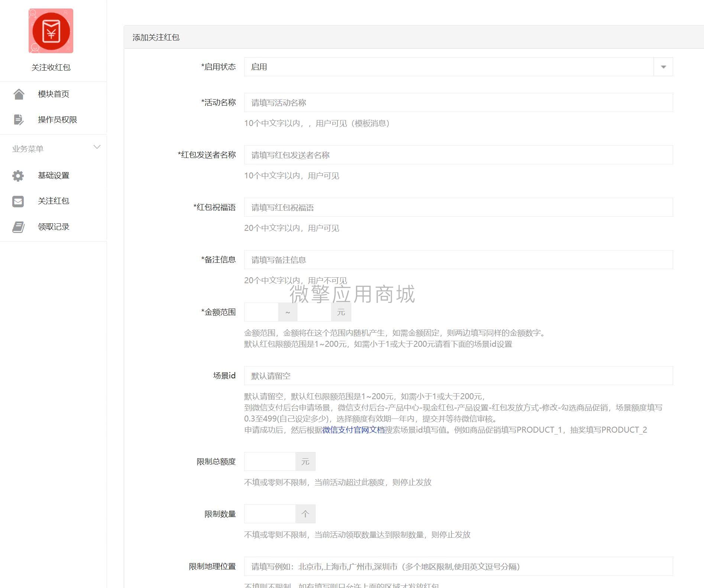Click the home icon beside 模块首页
Screen dimensions: 704x588
click(x=19, y=94)
